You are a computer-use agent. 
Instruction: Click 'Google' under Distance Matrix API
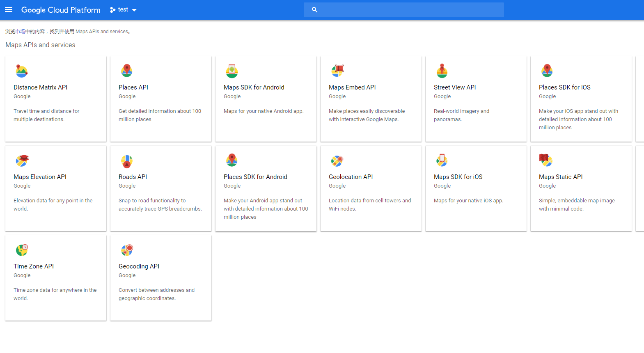click(x=22, y=96)
